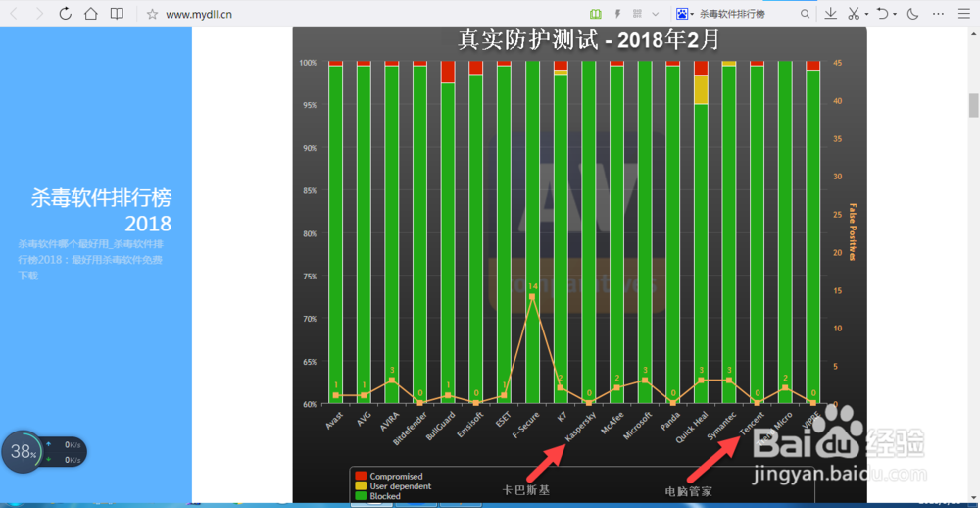Click the False Positives axis title
Viewport: 980px width, 508px height.
coord(852,232)
